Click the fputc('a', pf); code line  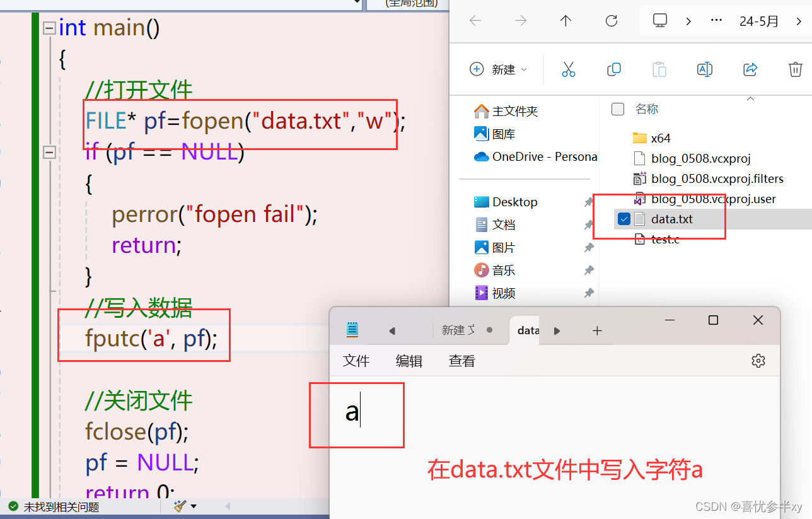[x=151, y=338]
